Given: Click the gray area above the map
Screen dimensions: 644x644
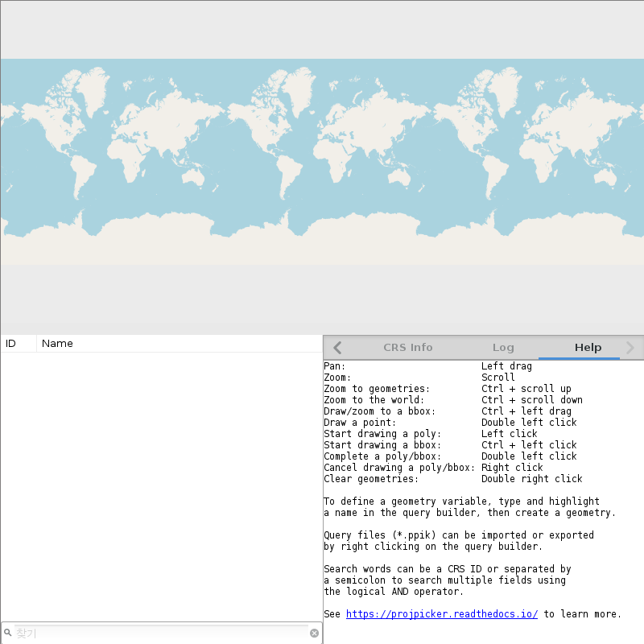Looking at the screenshot, I should pos(322,30).
